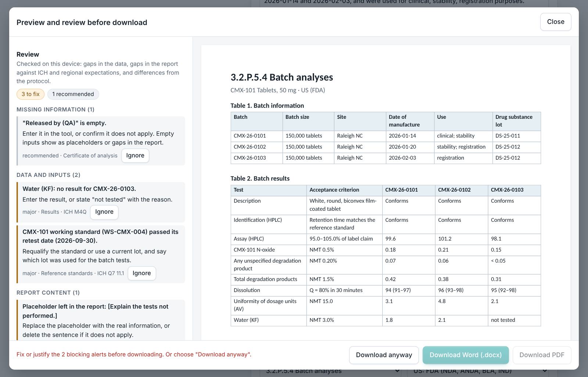Viewport: 588px width, 377px height.
Task: Select the placeholder left in report alert
Action: click(101, 320)
